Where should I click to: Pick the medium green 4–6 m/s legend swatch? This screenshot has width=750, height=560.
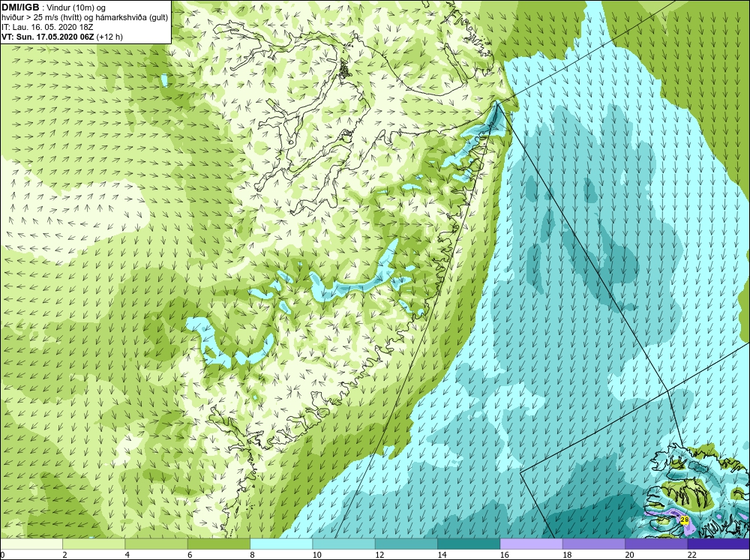click(x=157, y=544)
